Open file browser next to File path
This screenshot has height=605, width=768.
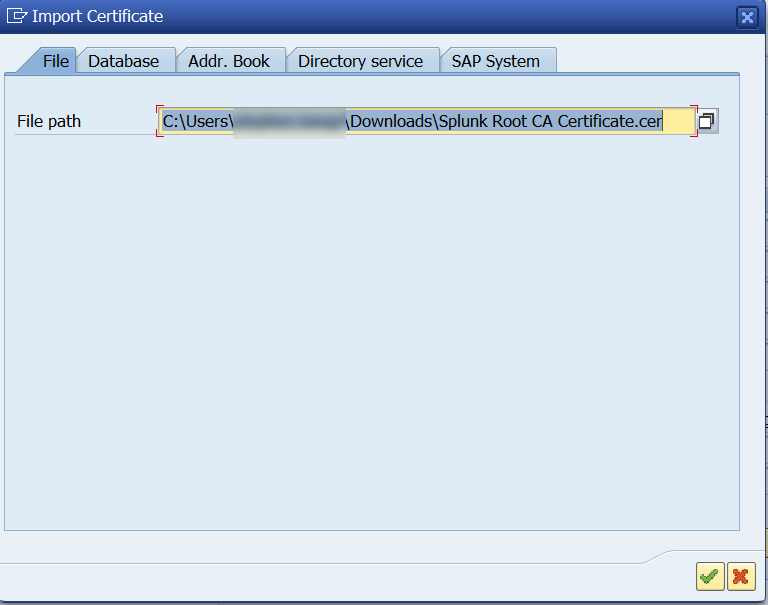(x=706, y=121)
